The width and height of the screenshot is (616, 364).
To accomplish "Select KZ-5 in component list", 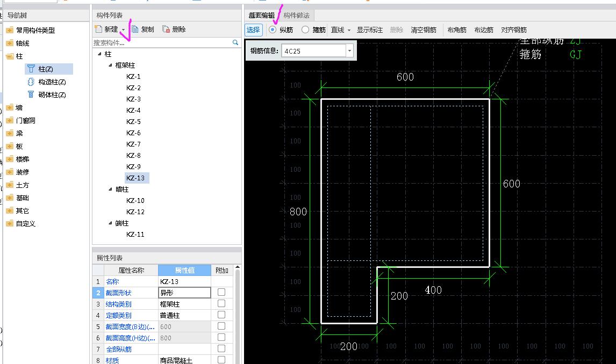I will point(133,121).
